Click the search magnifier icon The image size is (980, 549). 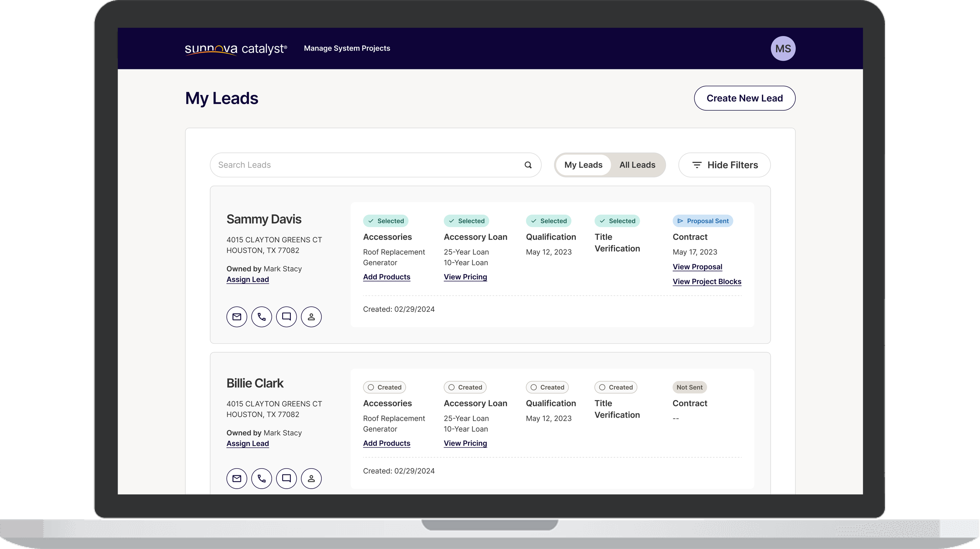[x=528, y=165]
